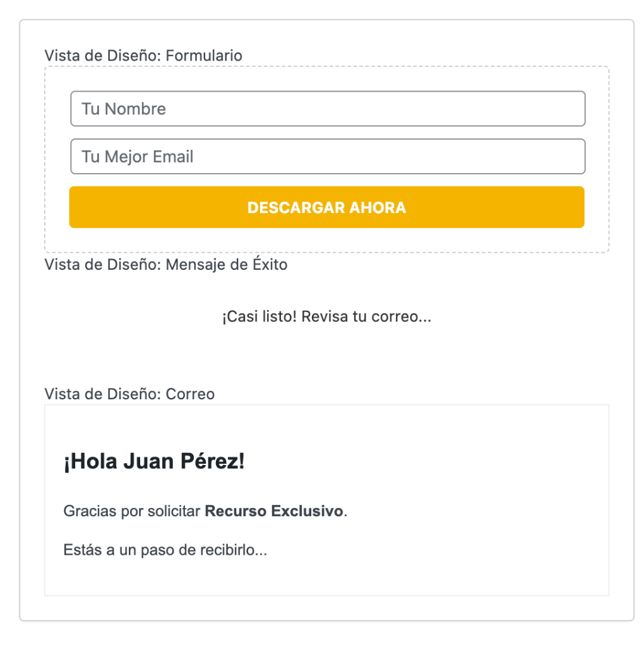
Task: Click the Tu Nombre input field
Action: click(327, 109)
